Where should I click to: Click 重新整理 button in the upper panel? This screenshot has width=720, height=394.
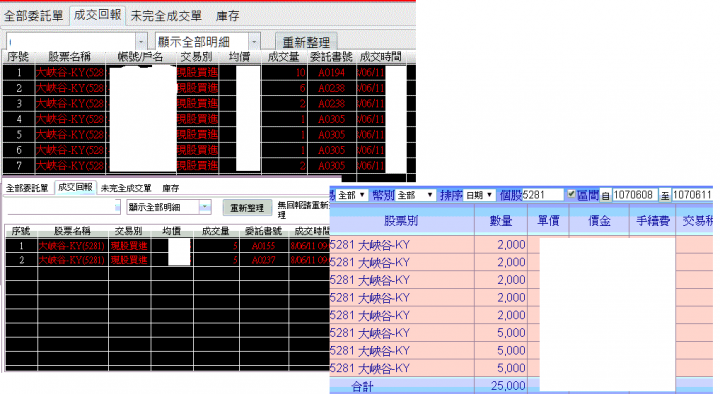(x=306, y=42)
